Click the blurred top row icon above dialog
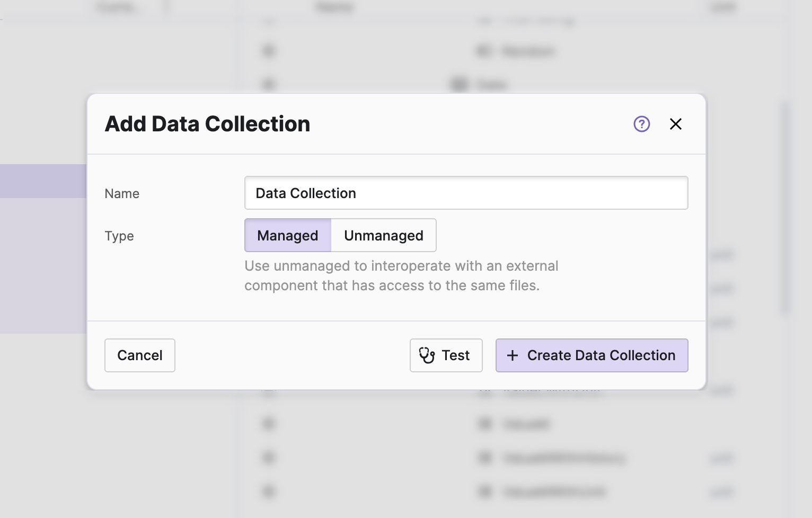The width and height of the screenshot is (812, 518). pos(269,51)
